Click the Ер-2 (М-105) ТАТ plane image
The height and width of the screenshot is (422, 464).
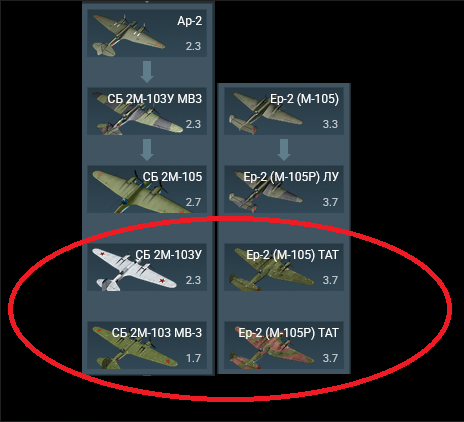[271, 269]
